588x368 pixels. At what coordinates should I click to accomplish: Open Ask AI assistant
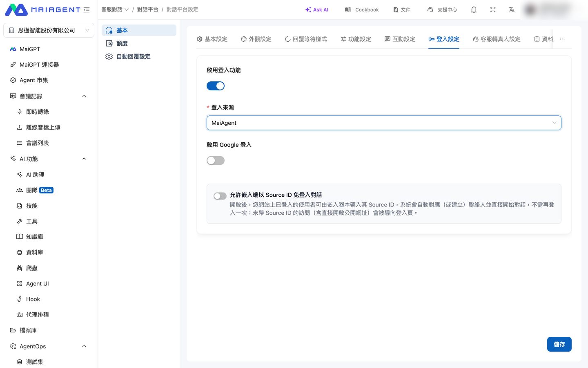point(317,10)
